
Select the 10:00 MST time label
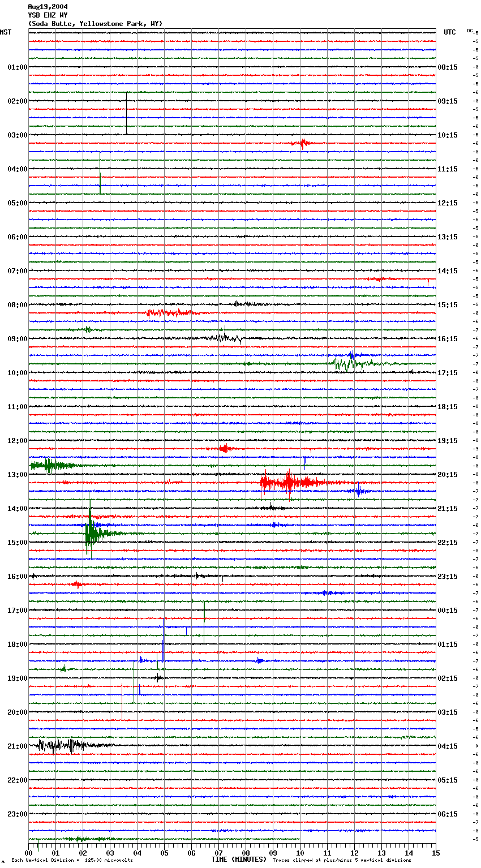[x=18, y=373]
